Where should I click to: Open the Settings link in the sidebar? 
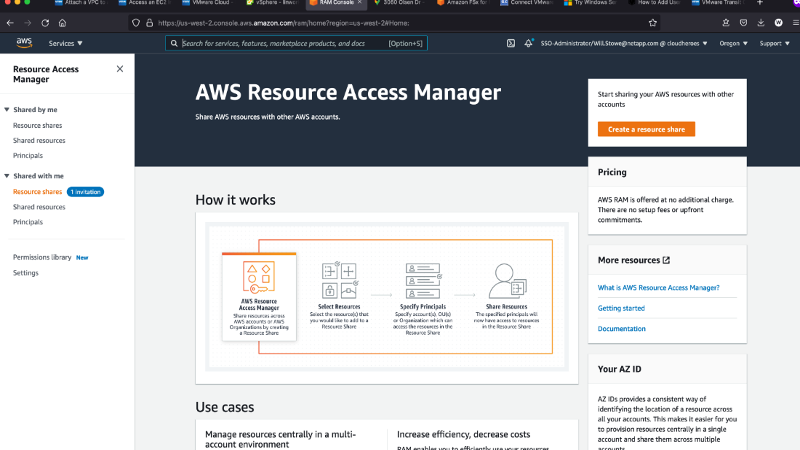coord(26,273)
